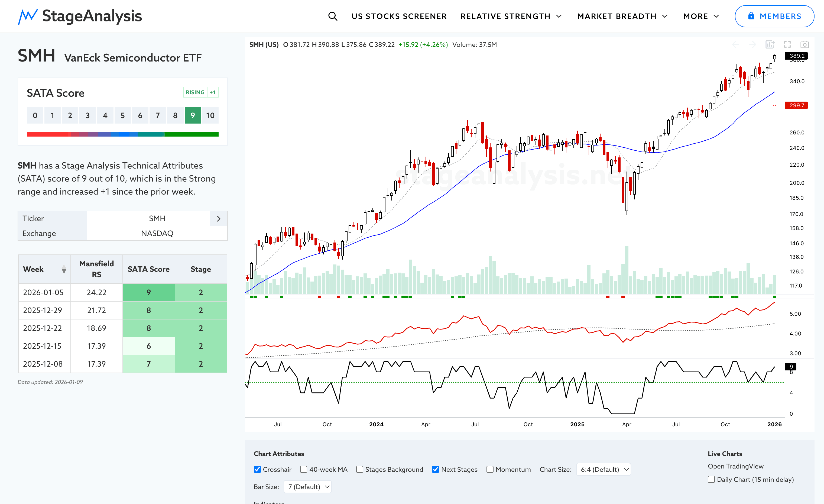Click the chart back arrow icon
824x504 pixels.
point(735,44)
